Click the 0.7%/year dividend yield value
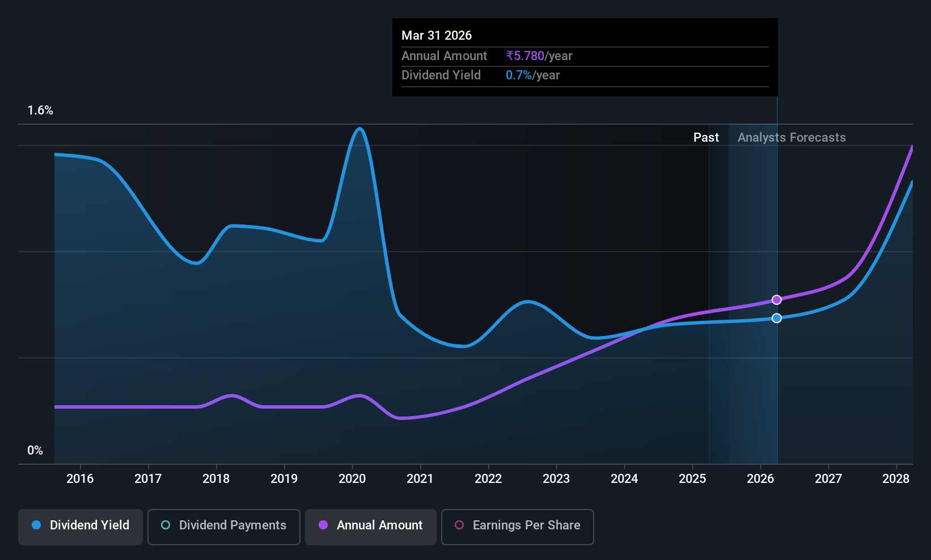931x560 pixels. pos(532,75)
